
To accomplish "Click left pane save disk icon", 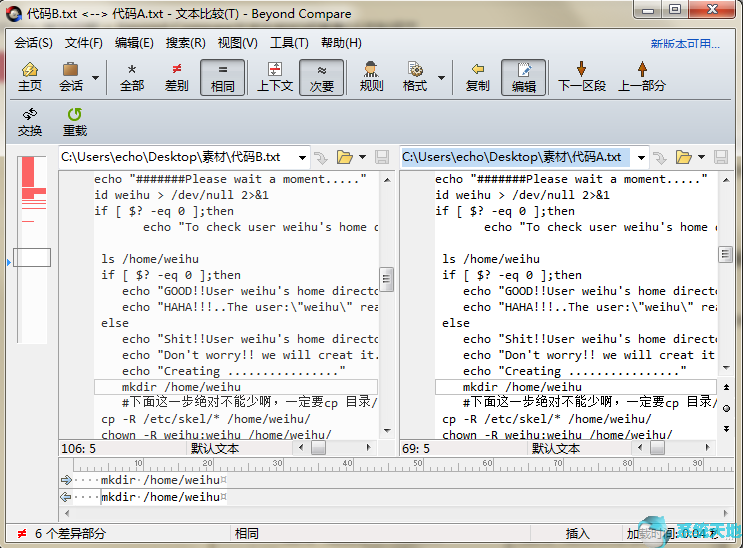I will click(382, 157).
